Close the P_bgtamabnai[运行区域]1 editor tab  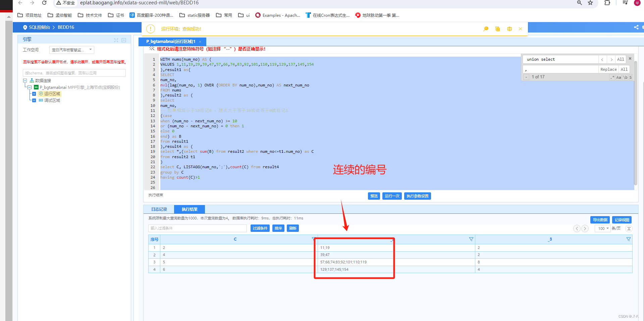pos(200,42)
